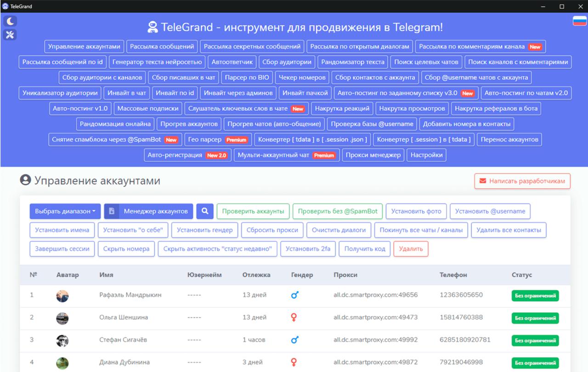Open Перенос аккаунтов tool
This screenshot has height=372, width=588.
[x=509, y=140]
